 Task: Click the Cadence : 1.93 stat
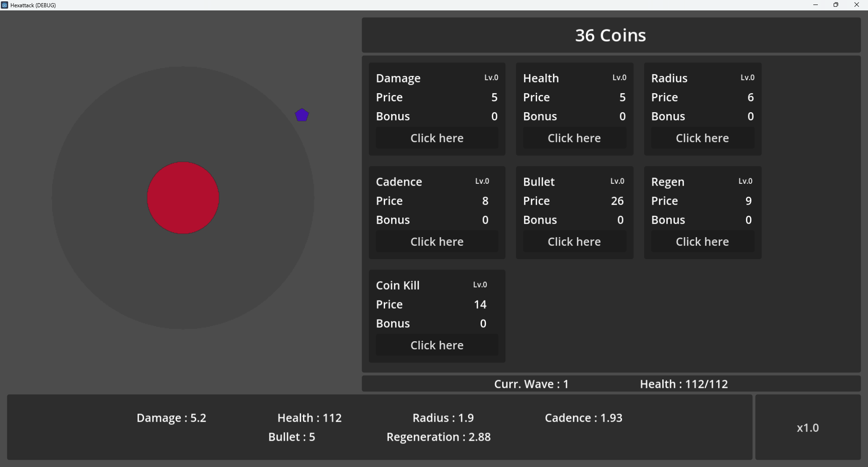point(584,418)
